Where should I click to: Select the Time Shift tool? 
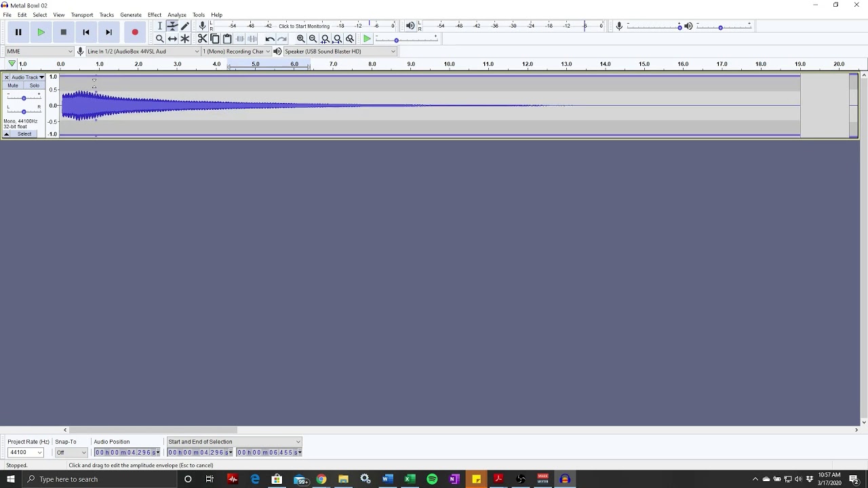[172, 39]
